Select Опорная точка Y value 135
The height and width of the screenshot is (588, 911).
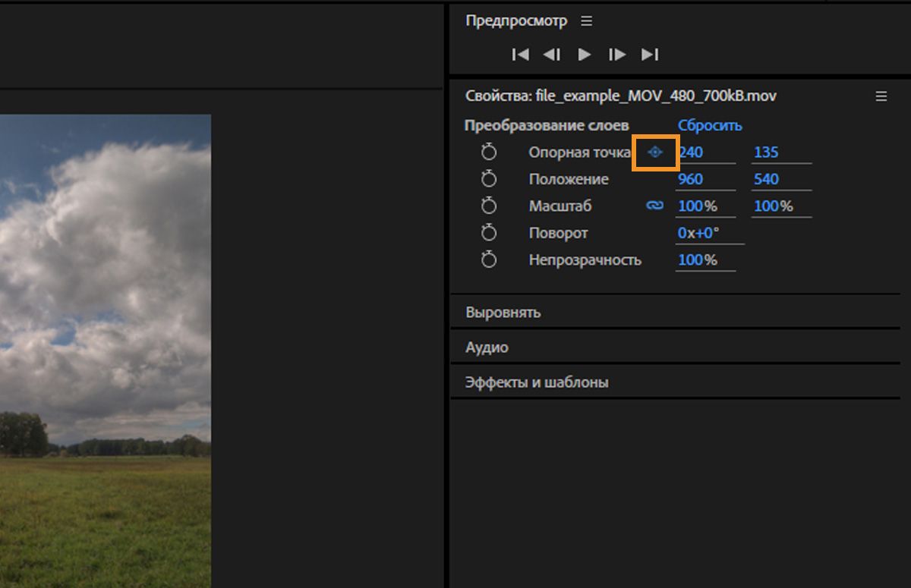766,152
